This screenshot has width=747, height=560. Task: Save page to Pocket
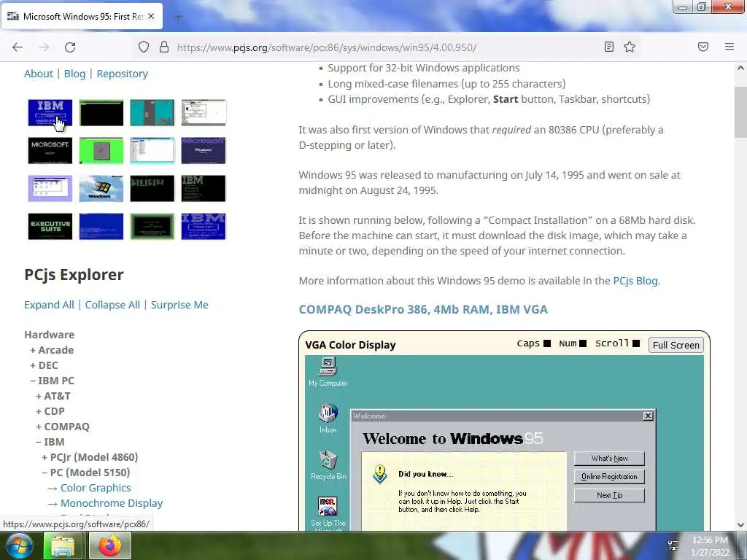click(x=703, y=47)
